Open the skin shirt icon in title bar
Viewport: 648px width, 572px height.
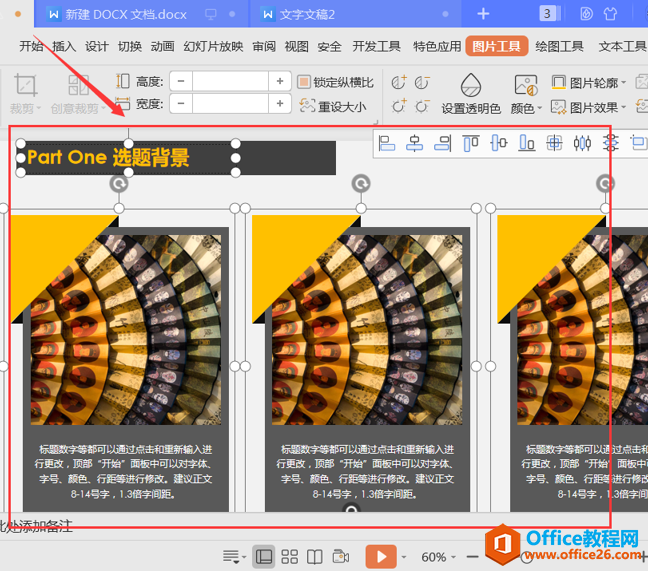(610, 14)
